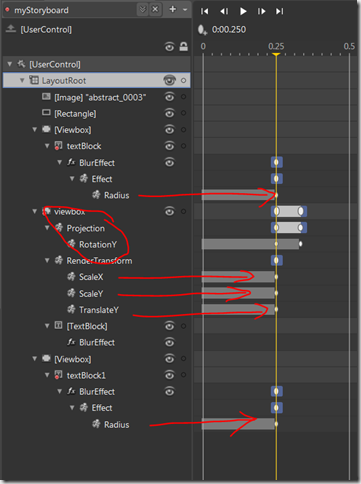Hide the Rectangle layer
The image size is (361, 484).
tap(170, 113)
